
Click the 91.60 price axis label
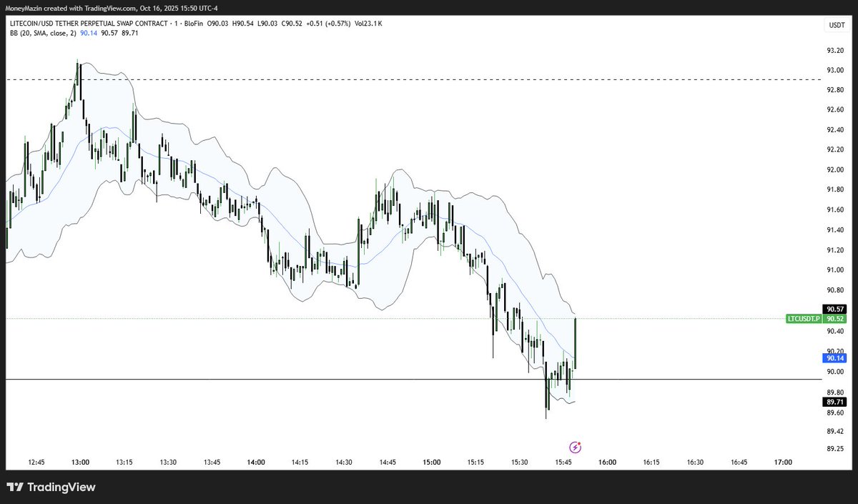click(x=835, y=209)
